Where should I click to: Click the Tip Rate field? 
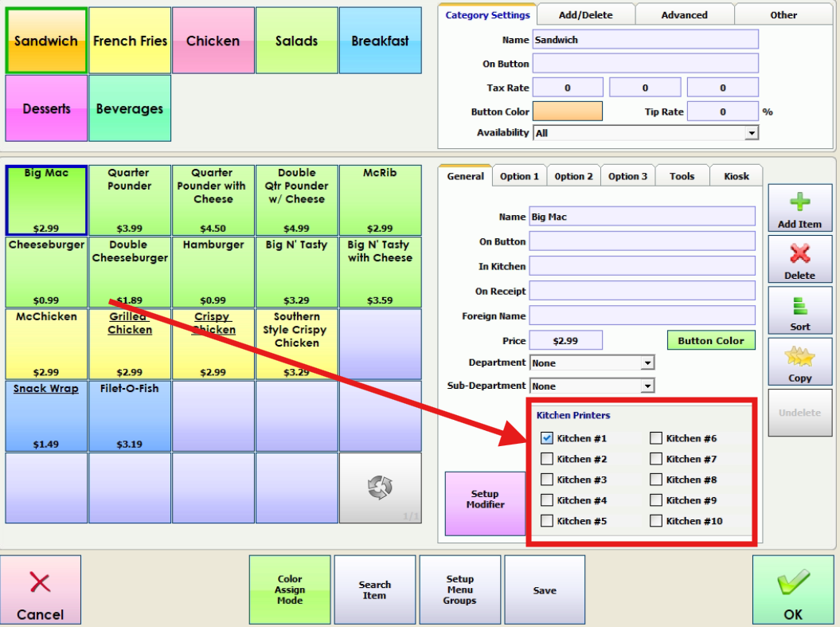click(x=723, y=112)
